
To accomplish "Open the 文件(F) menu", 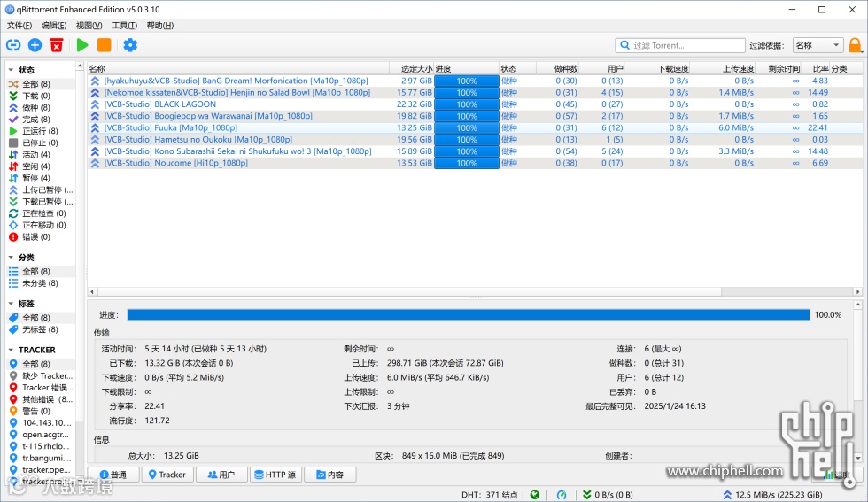I will [19, 26].
